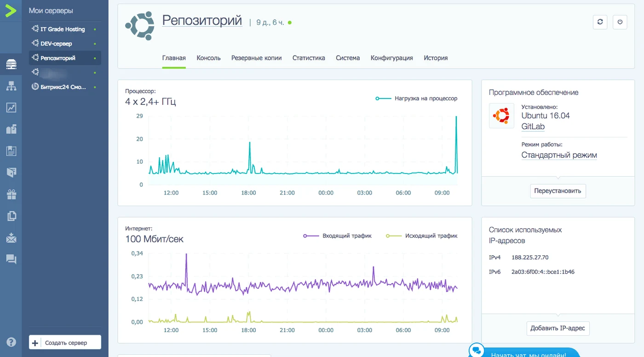The image size is (644, 357).
Task: Click the "Мои серверы" sidebar heading
Action: pyautogui.click(x=51, y=11)
